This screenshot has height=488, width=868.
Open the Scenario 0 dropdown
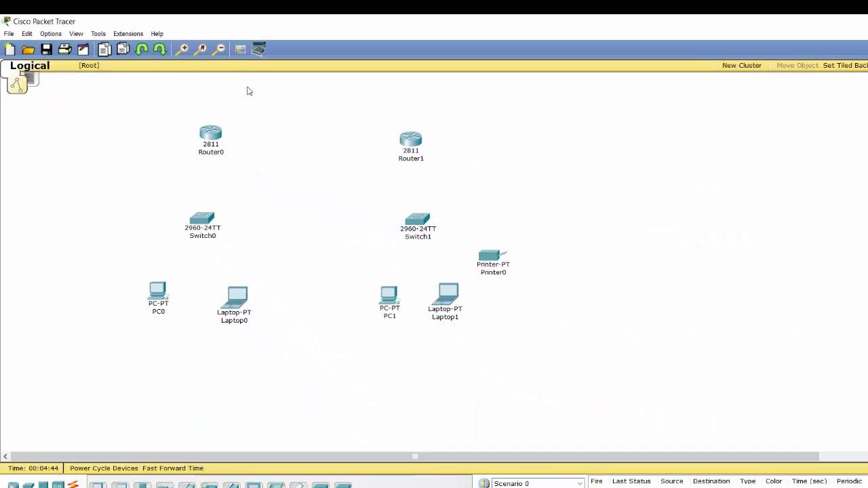click(538, 483)
